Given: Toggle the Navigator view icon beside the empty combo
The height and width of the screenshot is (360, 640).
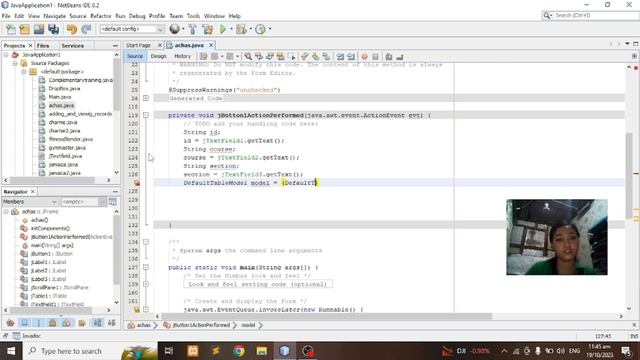Looking at the screenshot, I should click(x=113, y=202).
